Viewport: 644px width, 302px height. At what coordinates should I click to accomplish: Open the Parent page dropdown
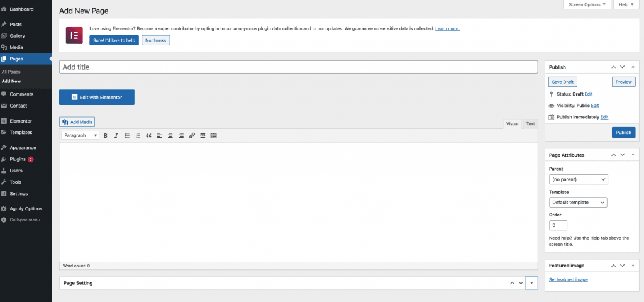coord(578,179)
